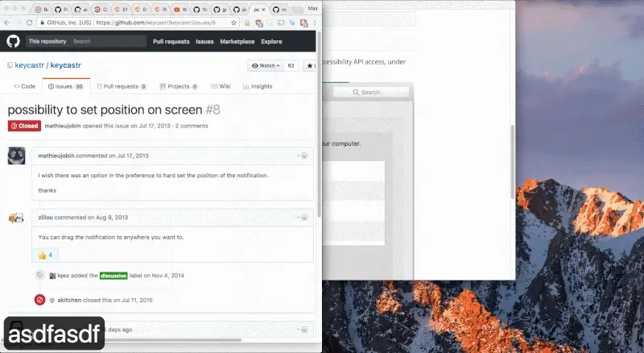This screenshot has height=353, width=644.
Task: Click Marketplace in the GitHub header
Action: pyautogui.click(x=237, y=41)
